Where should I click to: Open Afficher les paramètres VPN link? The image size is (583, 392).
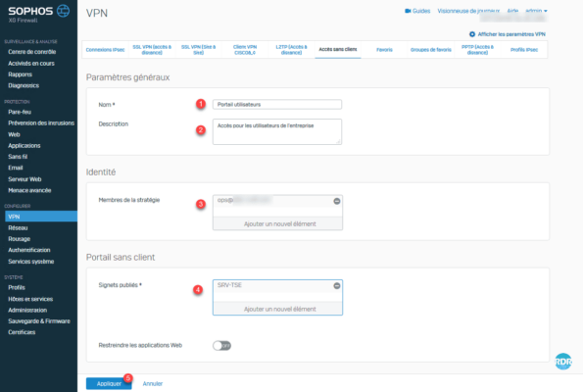tap(511, 34)
